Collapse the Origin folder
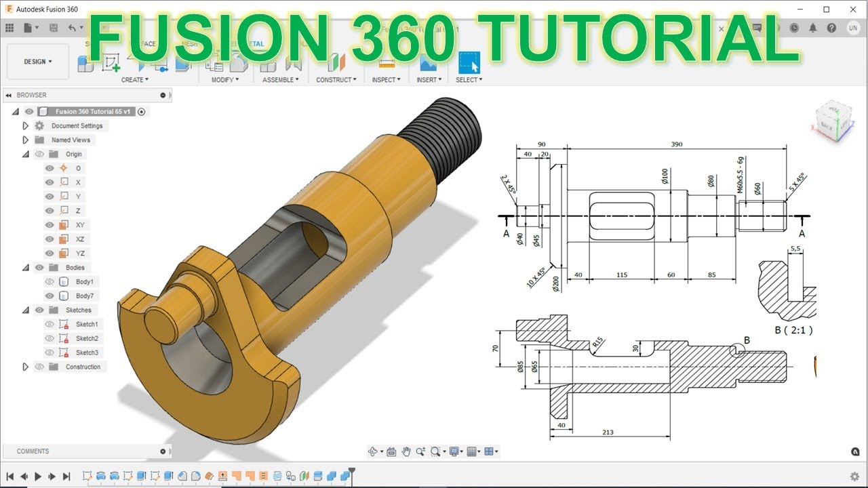Image resolution: width=868 pixels, height=488 pixels. pyautogui.click(x=26, y=154)
